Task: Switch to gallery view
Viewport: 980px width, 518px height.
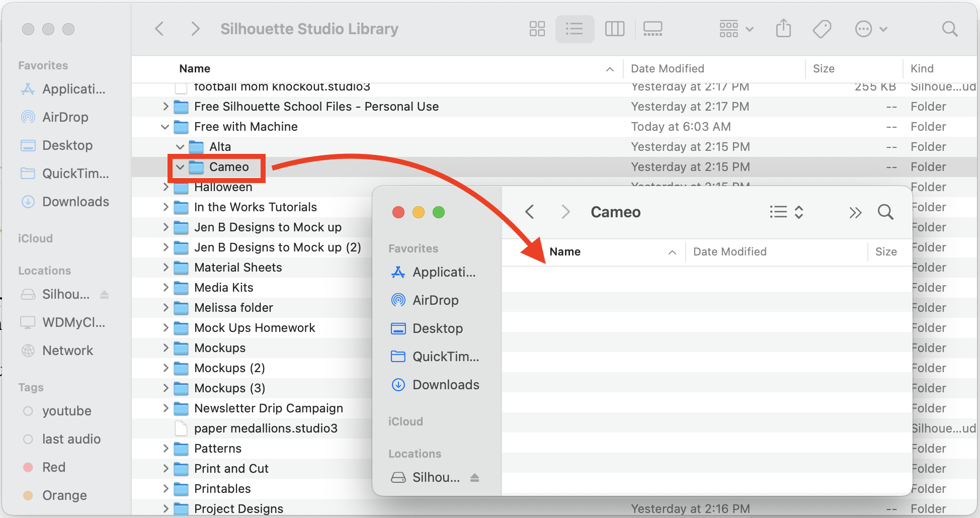Action: click(652, 29)
